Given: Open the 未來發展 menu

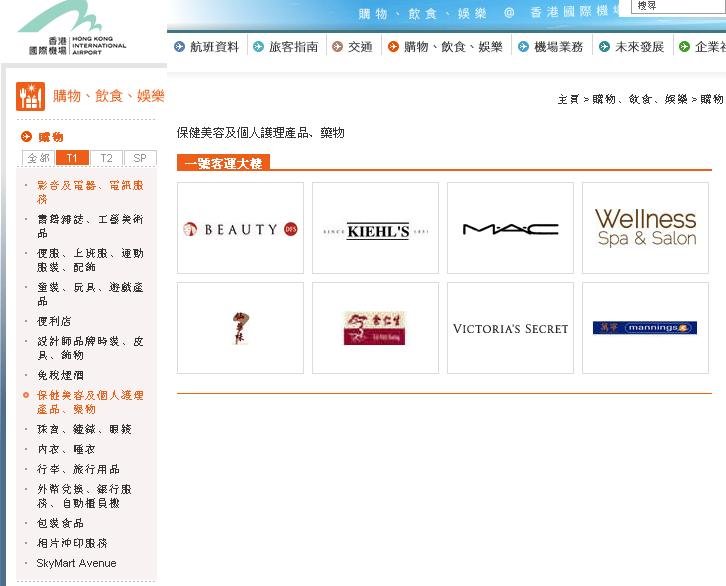Looking at the screenshot, I should [x=639, y=47].
